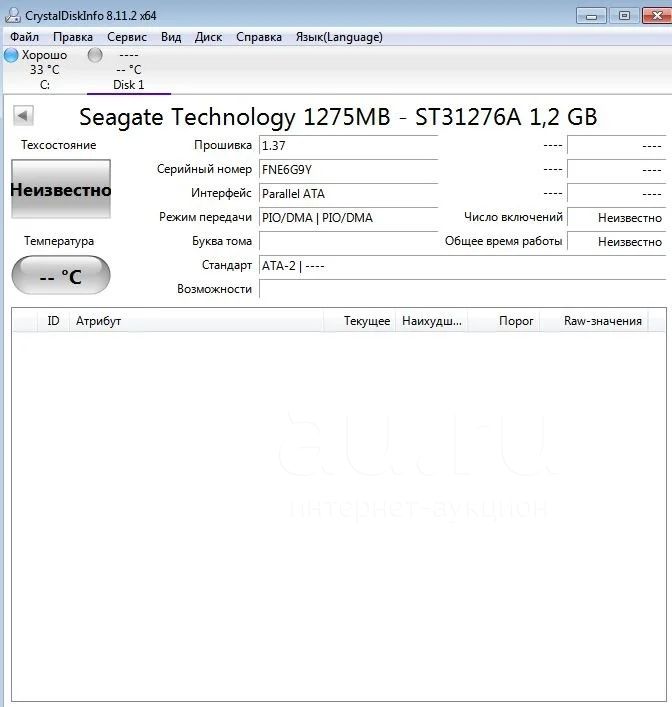Click the previous disk arrow button
Screen dimensions: 672x707
click(23, 116)
